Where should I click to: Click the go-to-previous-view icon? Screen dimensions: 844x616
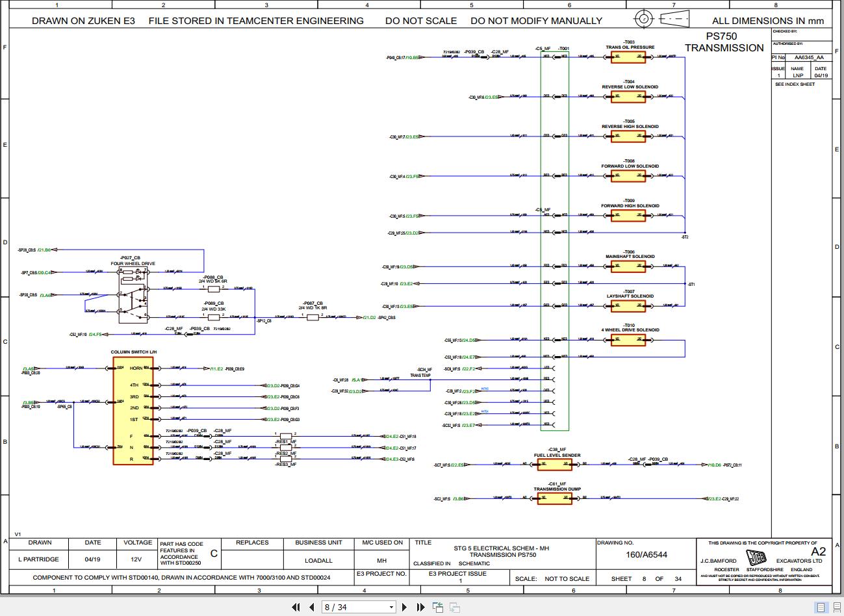(438, 607)
